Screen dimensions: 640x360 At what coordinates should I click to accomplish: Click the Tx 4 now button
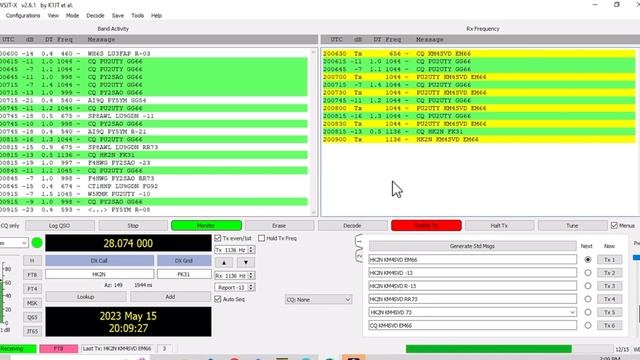click(609, 299)
